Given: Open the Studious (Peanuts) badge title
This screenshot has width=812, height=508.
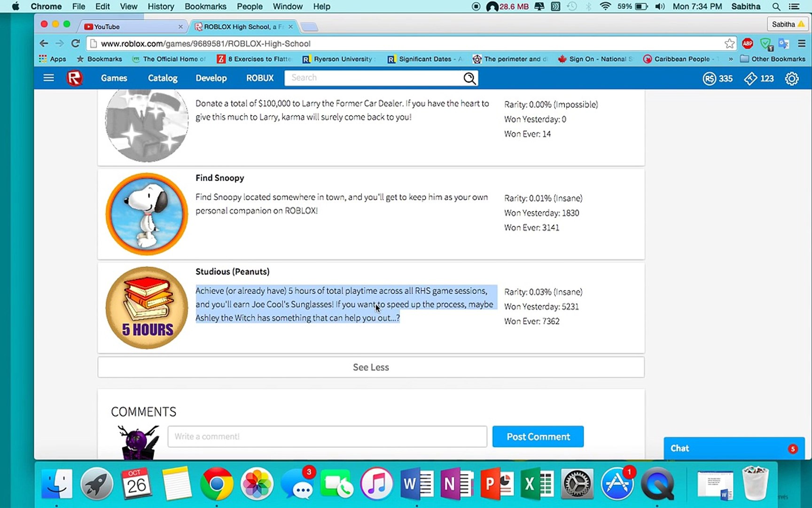Looking at the screenshot, I should point(233,271).
